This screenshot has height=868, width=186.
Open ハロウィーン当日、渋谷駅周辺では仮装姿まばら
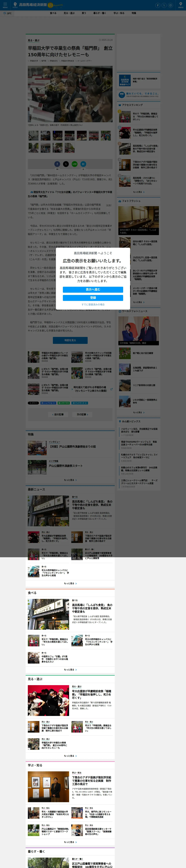click(139, 430)
